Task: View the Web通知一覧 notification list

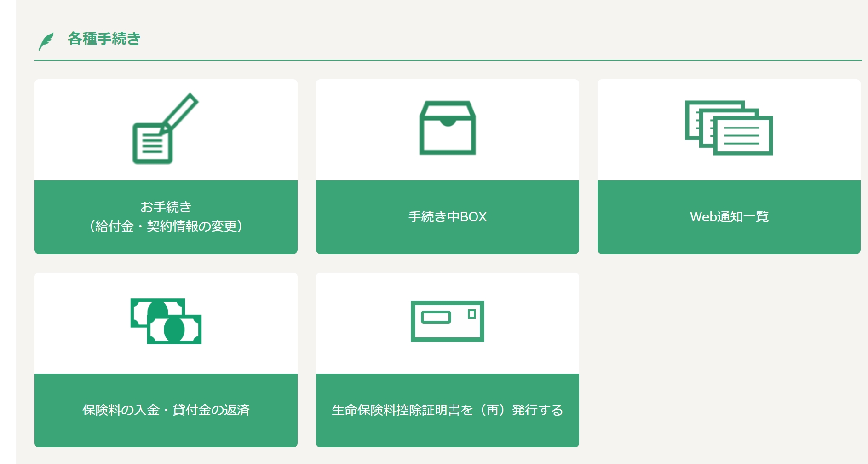Action: coord(729,217)
